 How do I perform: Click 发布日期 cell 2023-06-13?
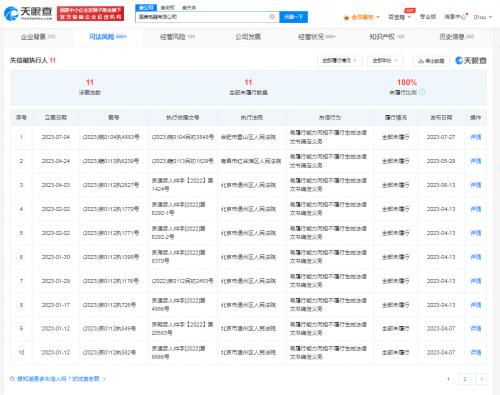coord(441,185)
